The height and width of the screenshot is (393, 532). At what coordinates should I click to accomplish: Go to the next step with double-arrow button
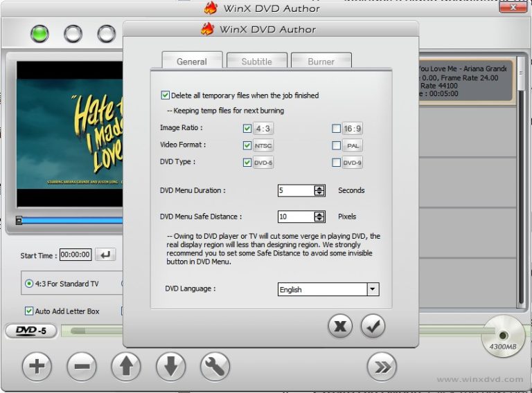pos(382,367)
